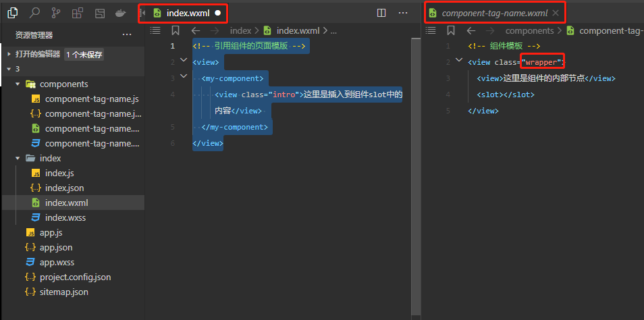Click 'index.wxml' in left breadcrumb
This screenshot has width=644, height=320.
point(298,30)
